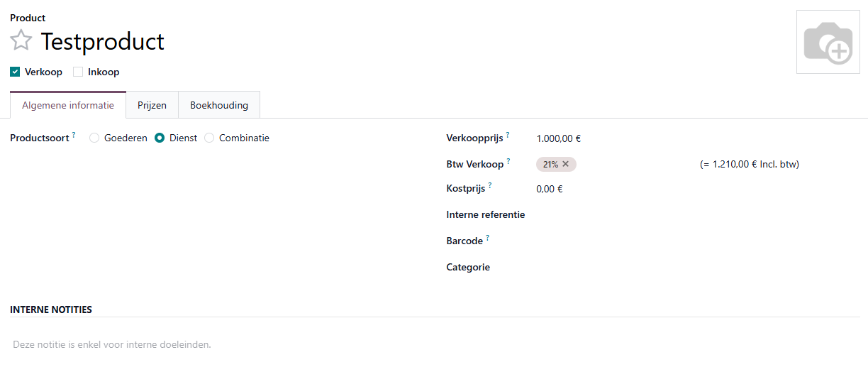This screenshot has height=367, width=868.
Task: Open the Btw Verkoop tax selector
Action: [x=624, y=165]
